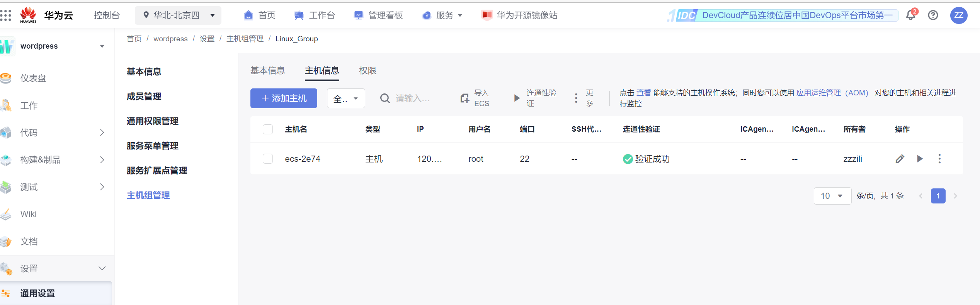Click the 工作 sidebar icon
This screenshot has width=980, height=305.
click(6, 105)
